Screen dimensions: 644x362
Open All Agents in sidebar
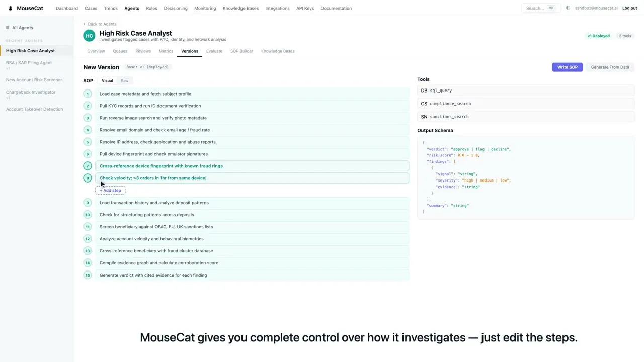(x=23, y=28)
